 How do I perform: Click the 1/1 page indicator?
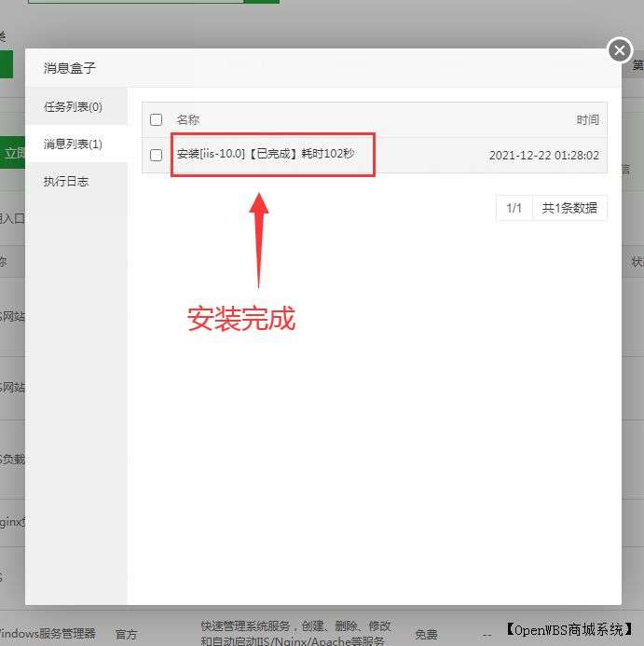point(514,209)
